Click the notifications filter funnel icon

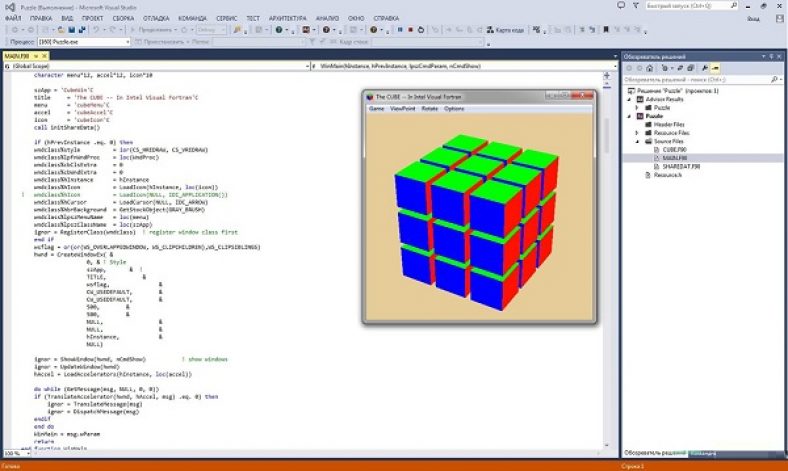tap(635, 6)
